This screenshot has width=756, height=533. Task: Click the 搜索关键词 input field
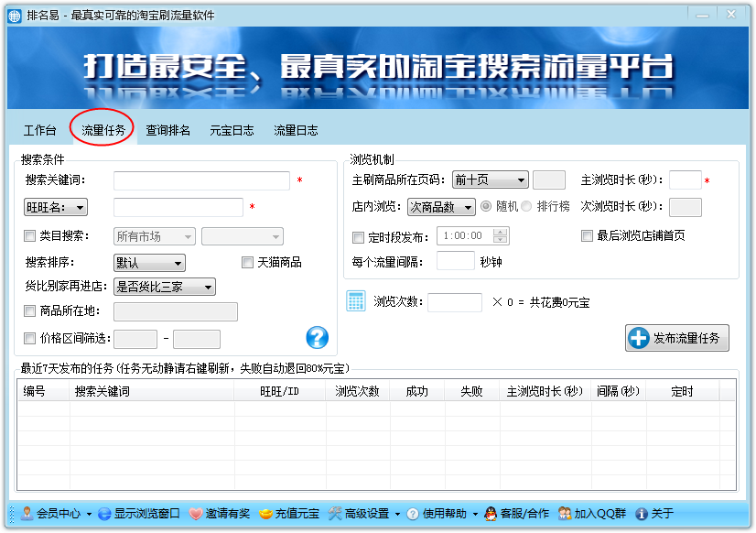tap(201, 181)
